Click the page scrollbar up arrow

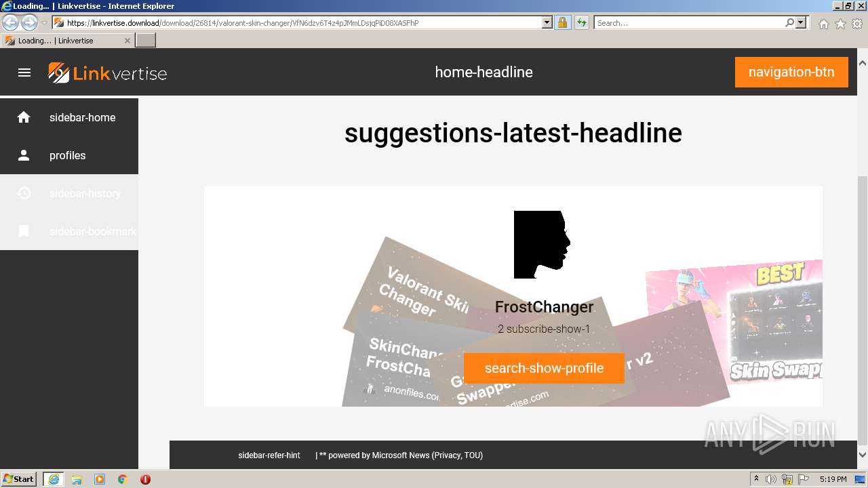click(863, 63)
